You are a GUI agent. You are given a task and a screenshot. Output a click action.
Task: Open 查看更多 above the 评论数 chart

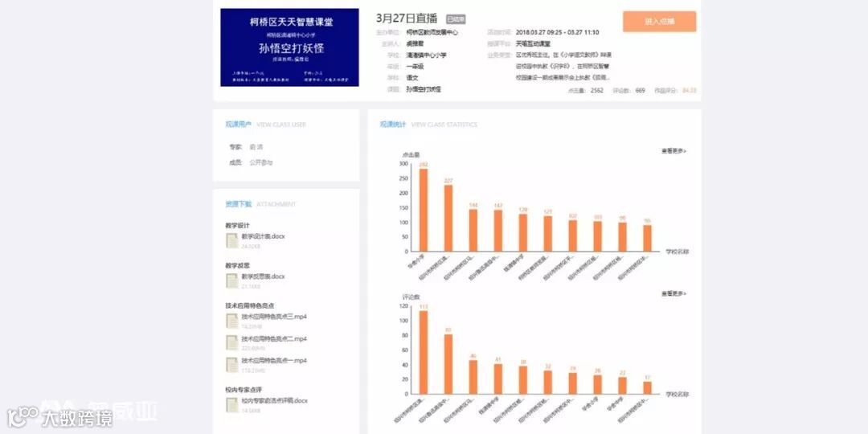[x=674, y=293]
